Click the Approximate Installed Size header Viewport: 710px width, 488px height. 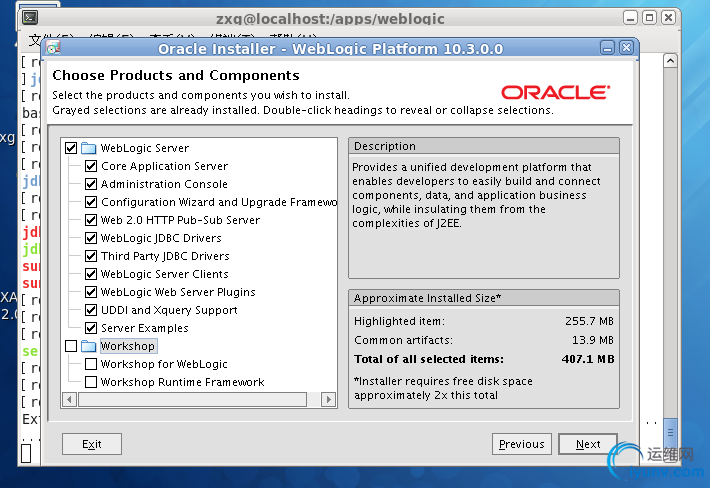(484, 298)
